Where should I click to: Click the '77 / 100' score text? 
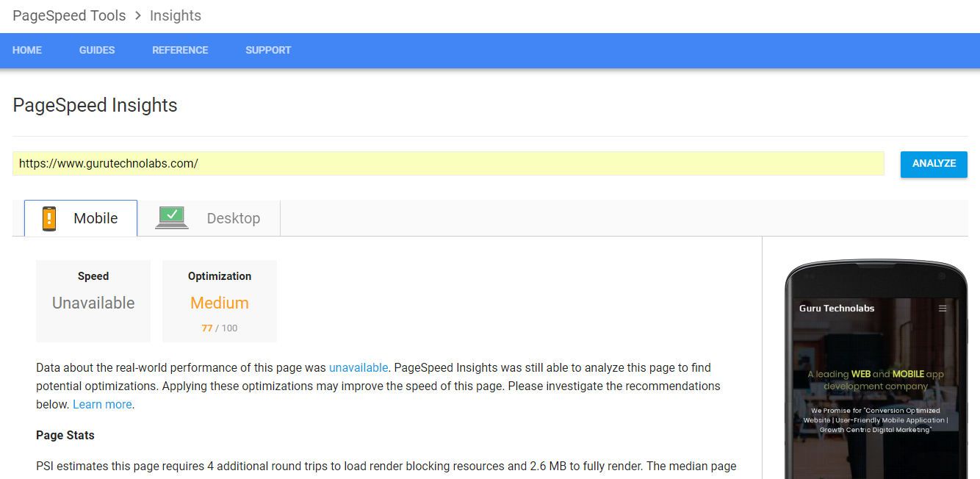point(220,328)
